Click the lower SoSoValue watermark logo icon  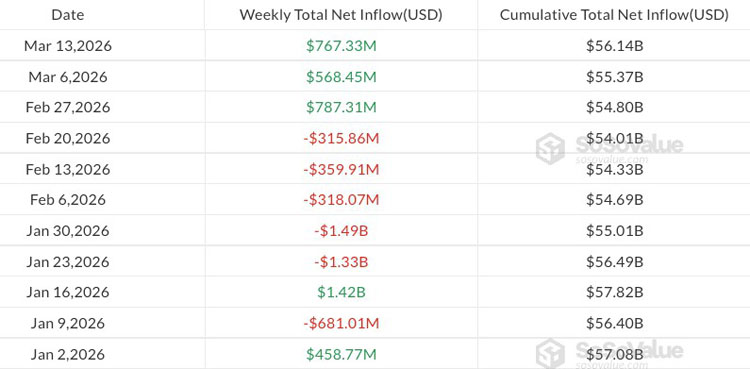coord(551,353)
